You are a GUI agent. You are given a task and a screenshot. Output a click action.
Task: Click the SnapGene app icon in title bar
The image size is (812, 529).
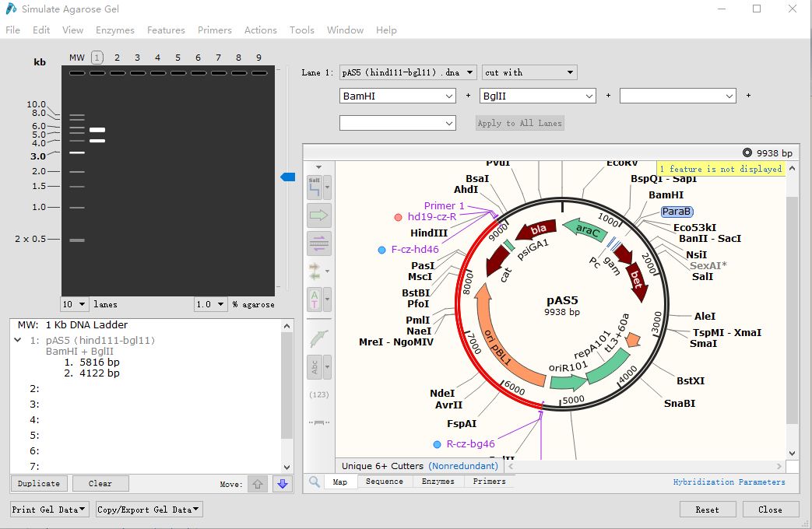click(x=10, y=9)
